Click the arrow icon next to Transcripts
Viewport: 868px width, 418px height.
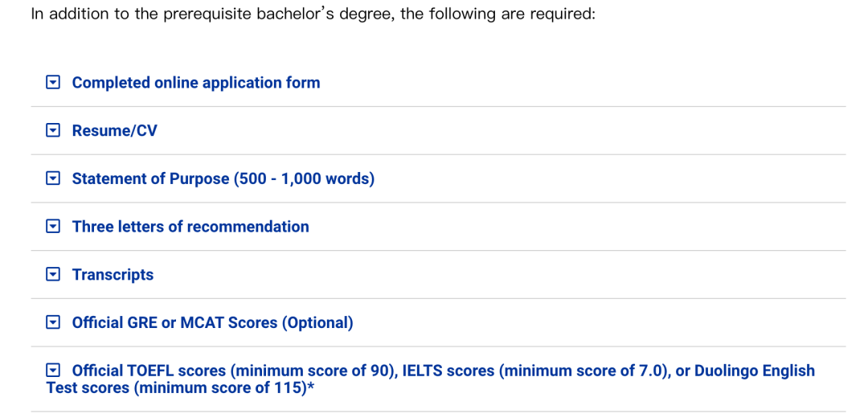[52, 275]
